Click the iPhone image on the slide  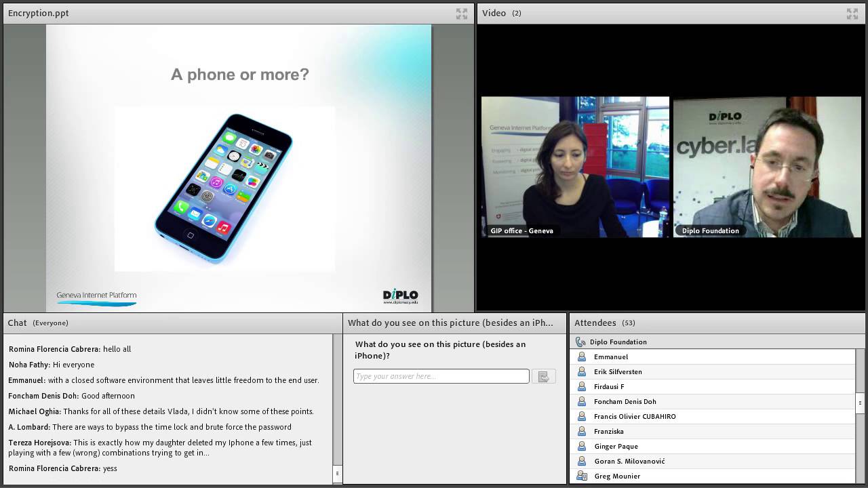tap(224, 188)
